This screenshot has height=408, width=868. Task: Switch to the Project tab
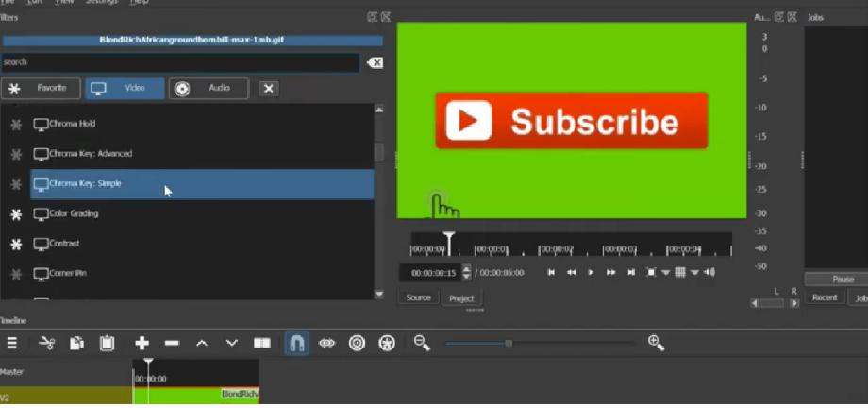coord(461,298)
